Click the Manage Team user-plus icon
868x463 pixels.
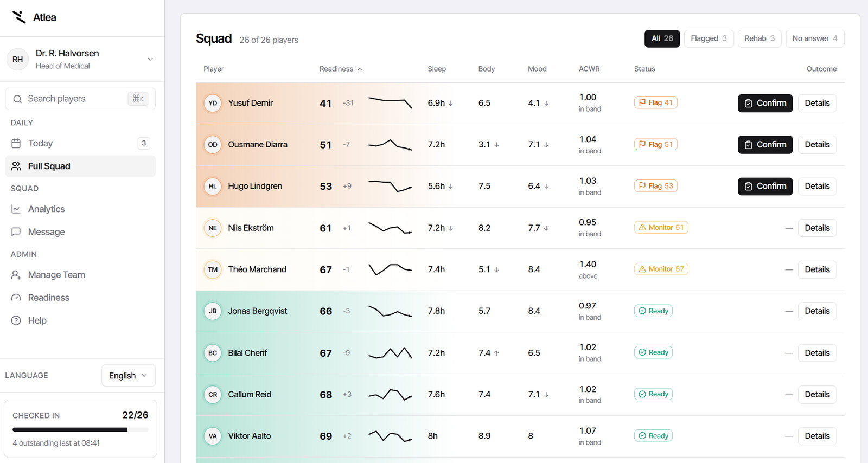[16, 274]
